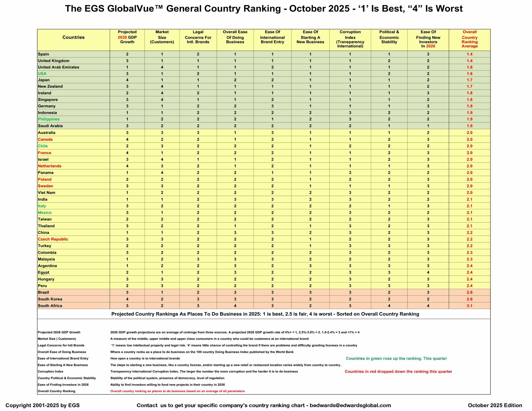This screenshot has width=532, height=411.
Task: Select the Ease Of Starting A New Business header
Action: click(310, 37)
